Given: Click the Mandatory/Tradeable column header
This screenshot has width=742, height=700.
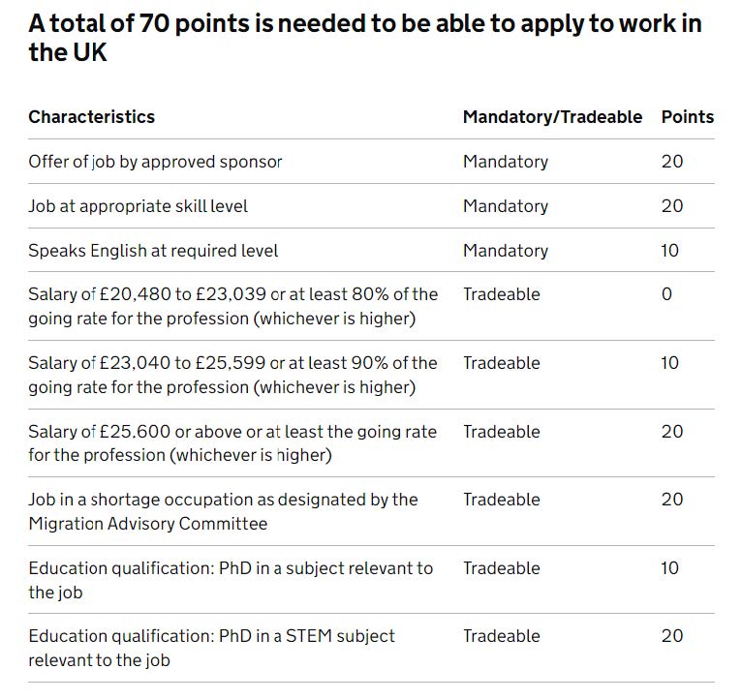Looking at the screenshot, I should tap(552, 117).
